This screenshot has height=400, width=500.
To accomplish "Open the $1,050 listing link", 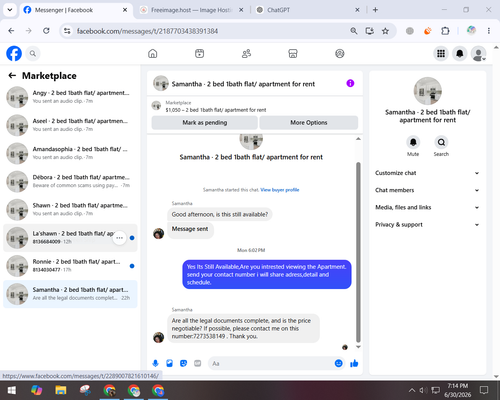I will 216,110.
